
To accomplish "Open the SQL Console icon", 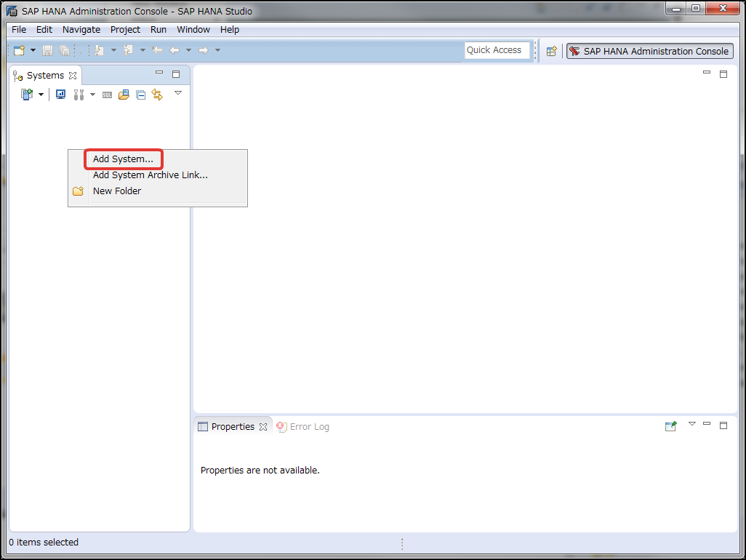I will pos(108,95).
